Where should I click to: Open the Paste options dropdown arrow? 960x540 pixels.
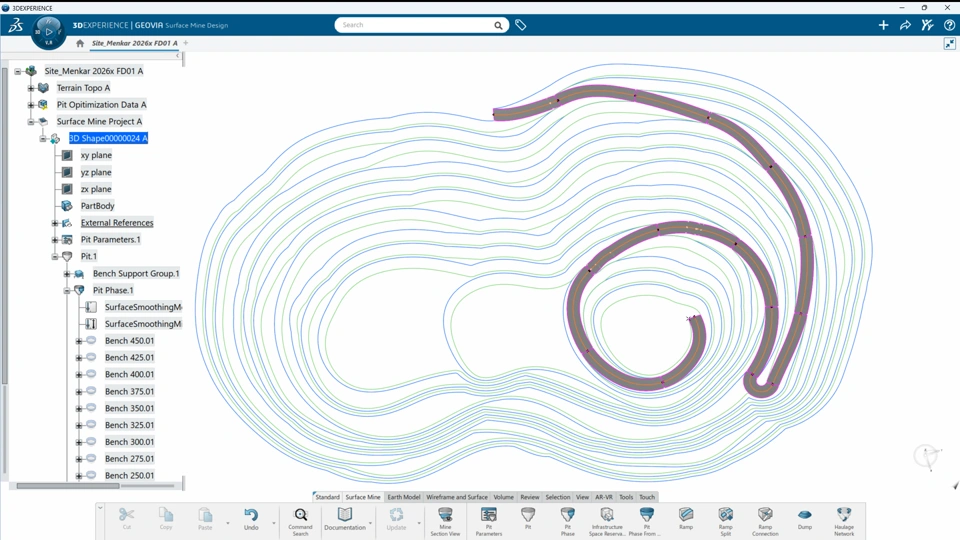pos(228,523)
